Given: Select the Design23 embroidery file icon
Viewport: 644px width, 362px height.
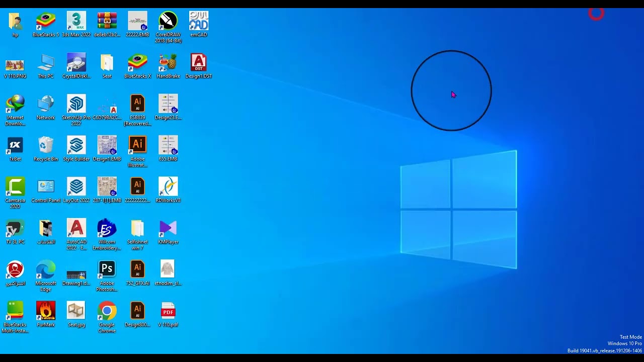Looking at the screenshot, I should point(168,104).
